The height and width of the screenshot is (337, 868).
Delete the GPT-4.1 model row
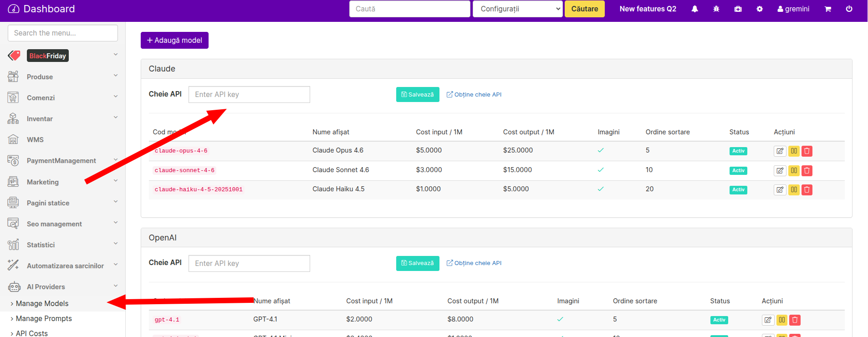click(795, 320)
